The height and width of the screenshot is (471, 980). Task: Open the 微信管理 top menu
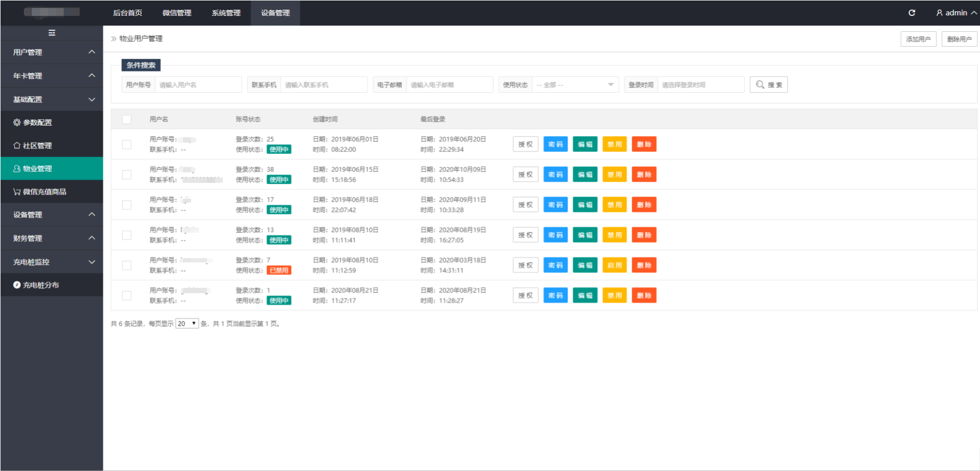coord(177,13)
